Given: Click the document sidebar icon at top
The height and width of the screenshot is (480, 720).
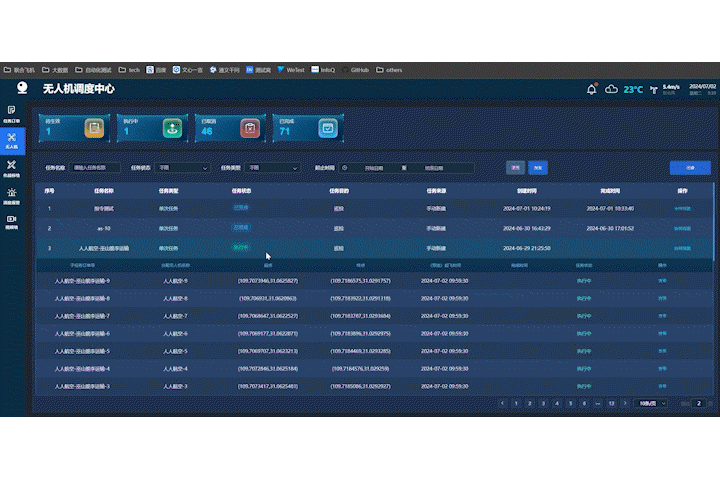Looking at the screenshot, I should point(11,113).
